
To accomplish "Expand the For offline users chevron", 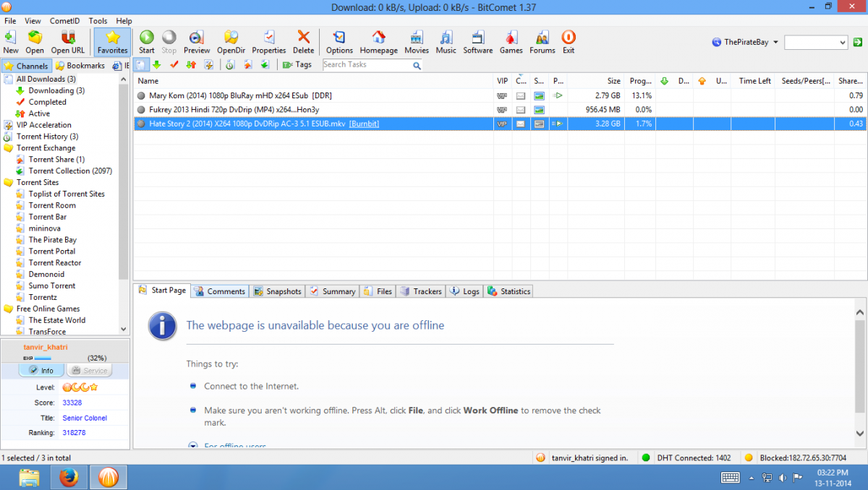I will pos(192,445).
